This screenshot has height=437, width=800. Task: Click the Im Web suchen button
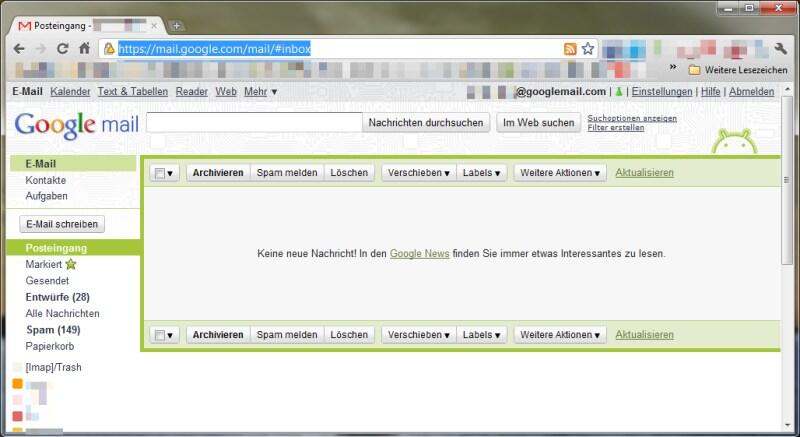(x=538, y=122)
